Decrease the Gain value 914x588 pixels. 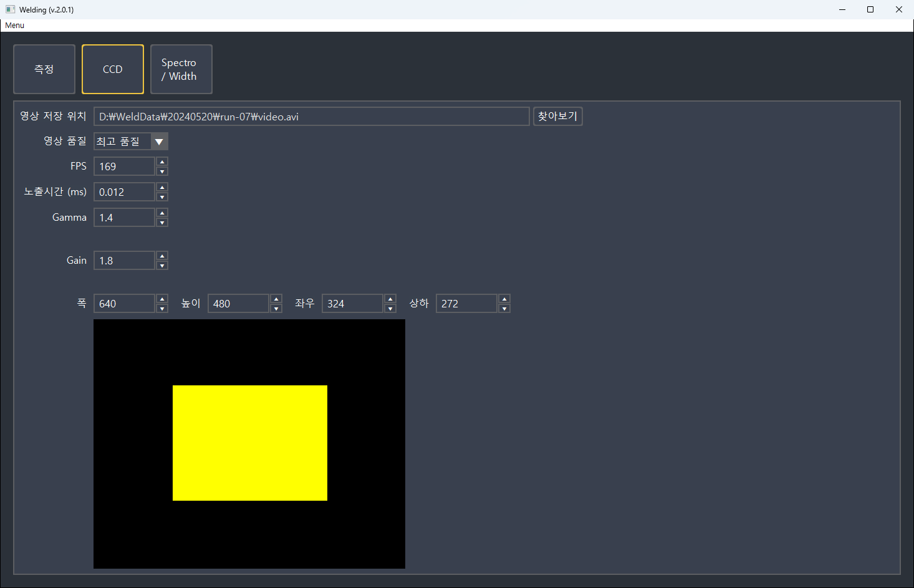(162, 266)
